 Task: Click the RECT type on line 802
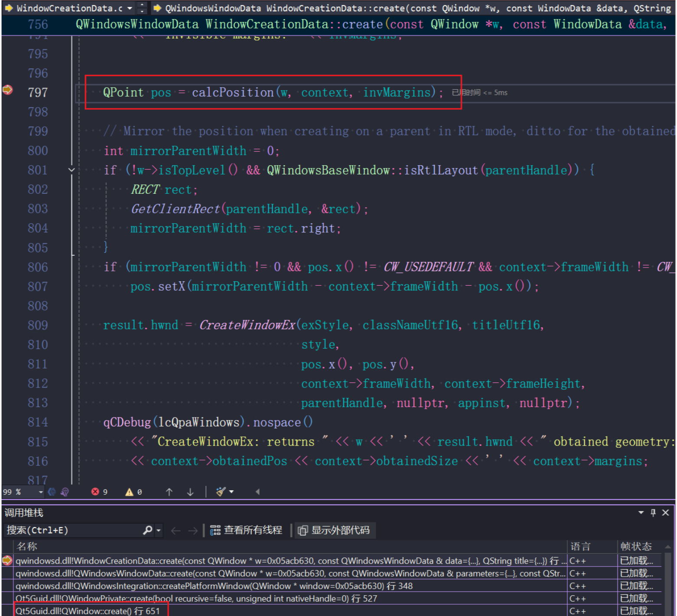(145, 189)
